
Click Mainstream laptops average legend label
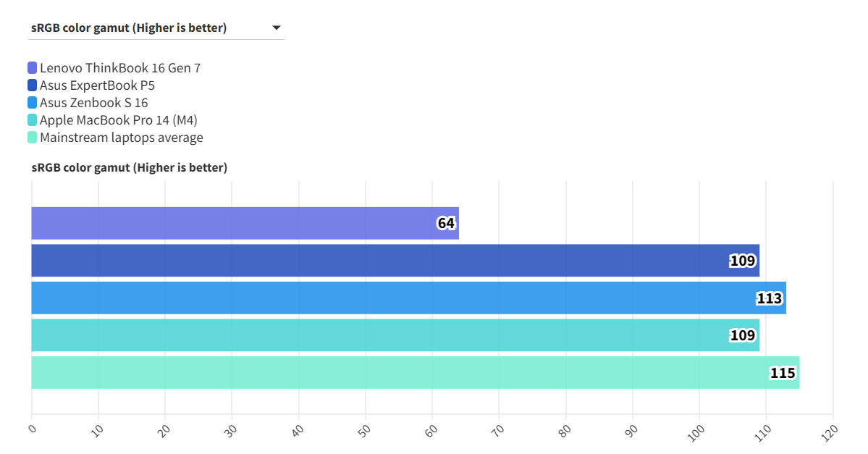coord(122,138)
